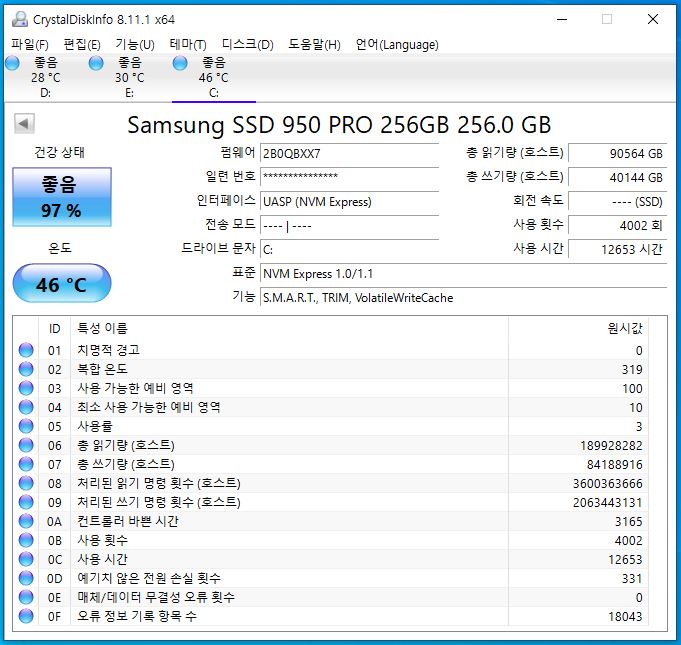This screenshot has height=645, width=681.
Task: Click the power on count 4002 회
Action: tap(617, 225)
